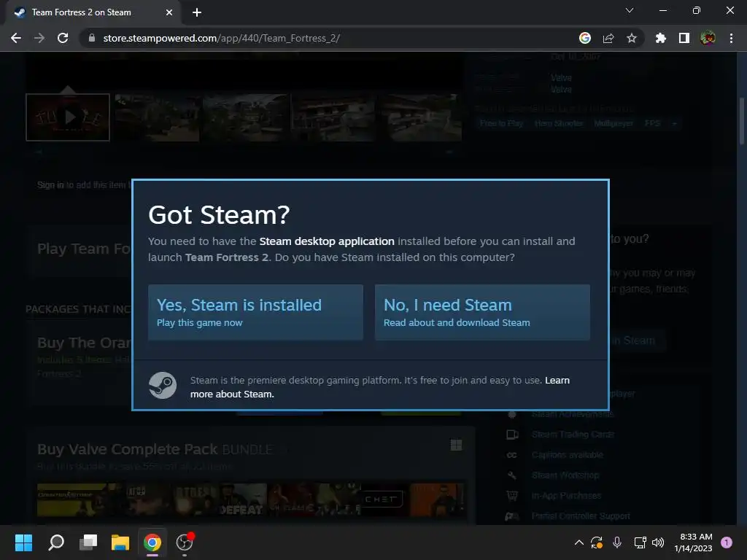Open 'Steam Trading Cards' feature link
747x560 pixels.
pos(573,435)
